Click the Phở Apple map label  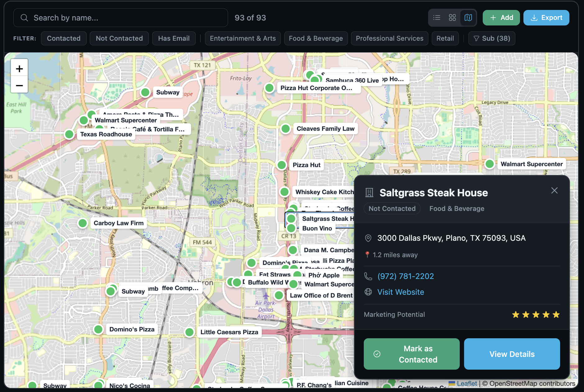[x=324, y=275]
